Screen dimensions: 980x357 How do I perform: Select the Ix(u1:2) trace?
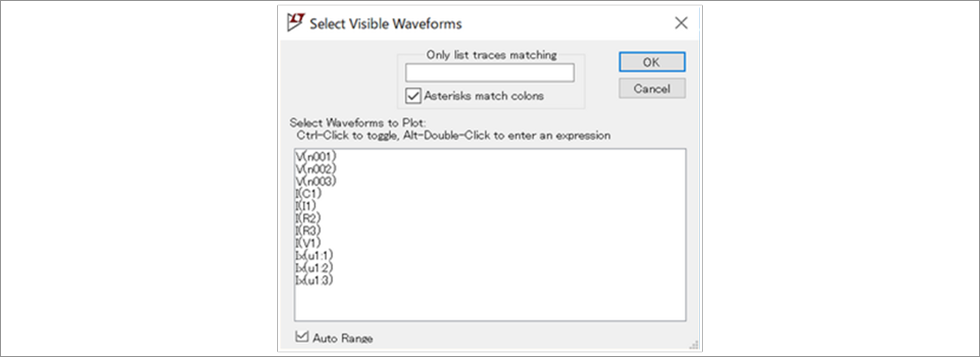click(x=314, y=268)
